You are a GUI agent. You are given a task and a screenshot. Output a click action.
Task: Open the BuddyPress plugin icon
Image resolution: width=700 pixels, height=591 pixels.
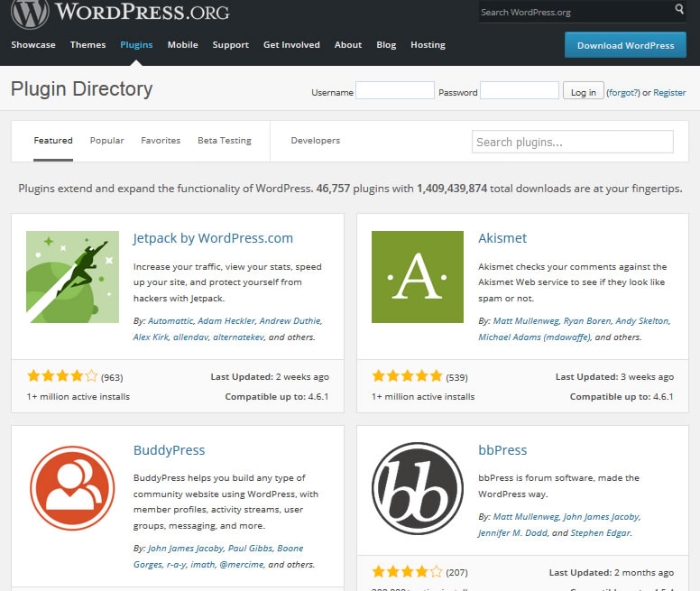[x=72, y=488]
